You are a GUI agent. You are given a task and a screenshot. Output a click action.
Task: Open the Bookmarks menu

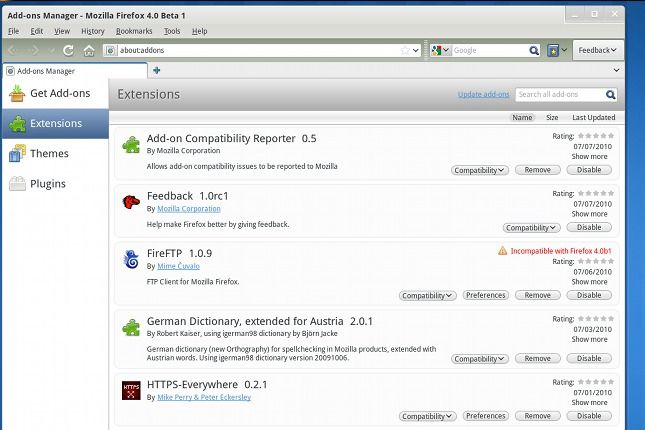134,31
